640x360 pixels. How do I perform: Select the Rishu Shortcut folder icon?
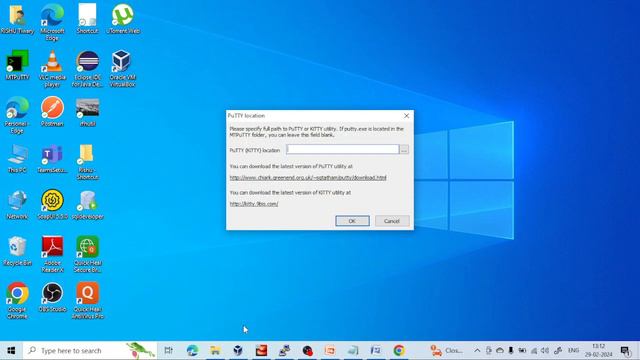(87, 162)
